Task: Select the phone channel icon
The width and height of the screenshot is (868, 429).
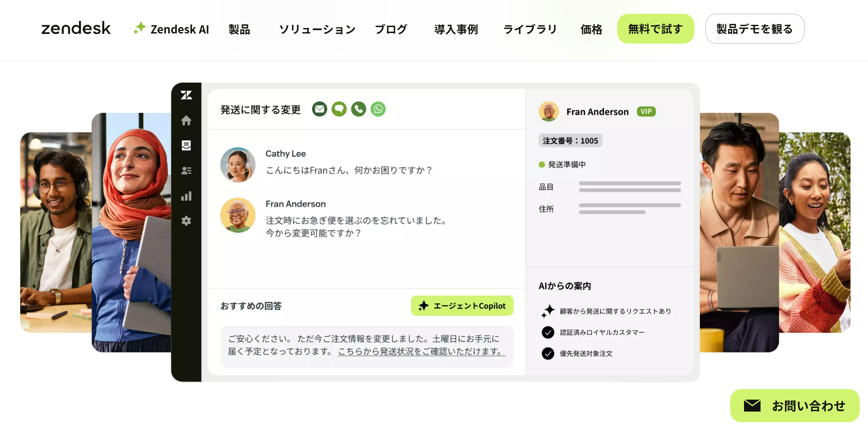Action: point(358,109)
